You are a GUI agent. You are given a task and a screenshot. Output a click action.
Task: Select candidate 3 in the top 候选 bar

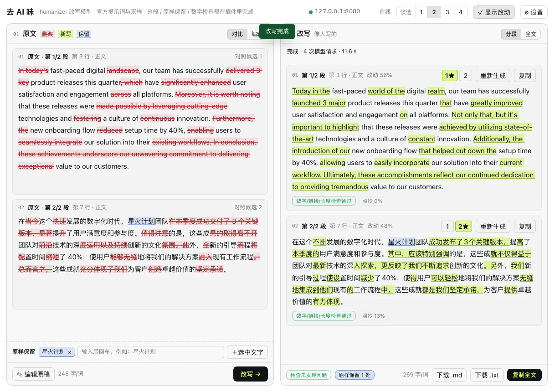click(x=447, y=12)
